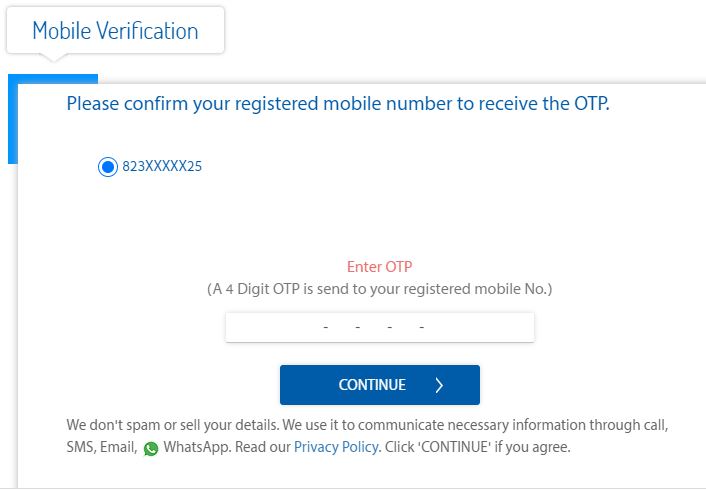Click the hint text about 4 Digit OTP
Viewport: 706px width, 491px height.
coord(380,289)
